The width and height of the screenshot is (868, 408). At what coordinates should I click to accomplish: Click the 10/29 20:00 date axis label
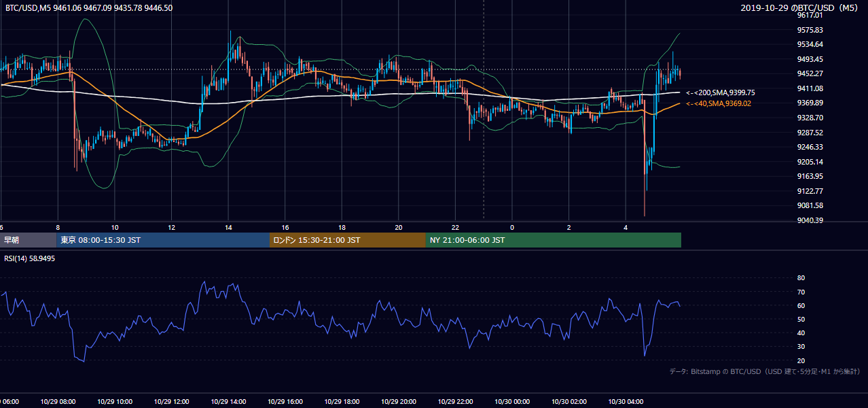pyautogui.click(x=399, y=401)
